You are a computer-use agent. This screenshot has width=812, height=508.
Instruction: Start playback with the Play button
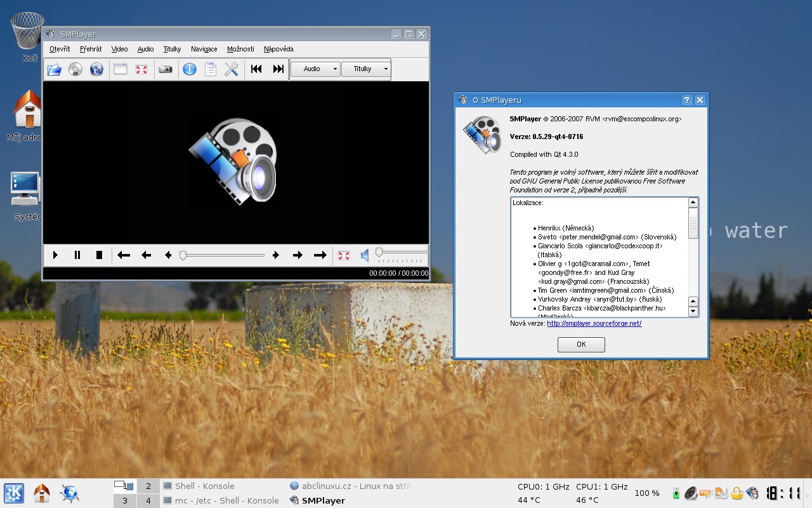[x=55, y=255]
